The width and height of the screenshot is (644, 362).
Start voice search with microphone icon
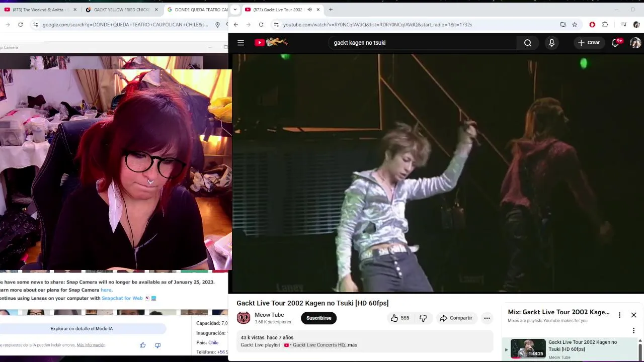[551, 43]
